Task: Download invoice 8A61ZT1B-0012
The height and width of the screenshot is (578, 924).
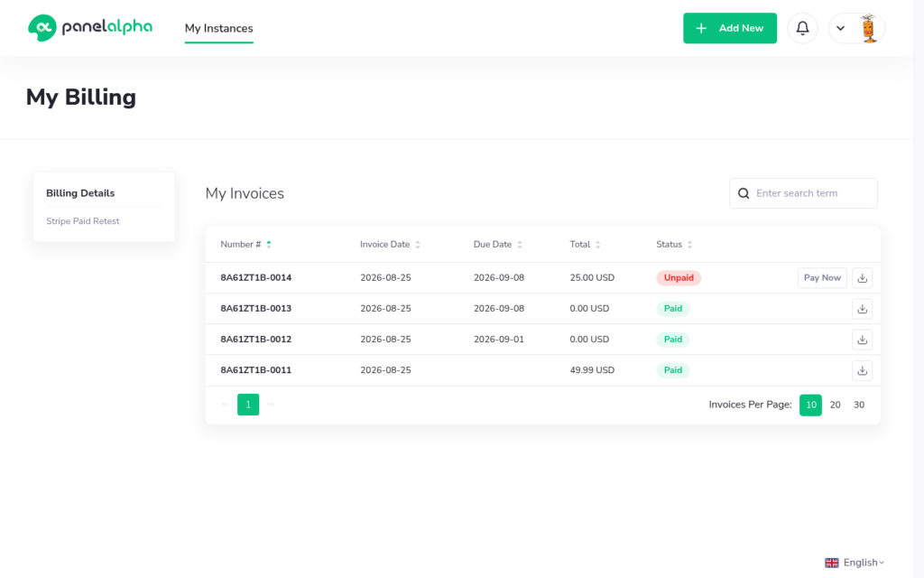Action: click(862, 340)
